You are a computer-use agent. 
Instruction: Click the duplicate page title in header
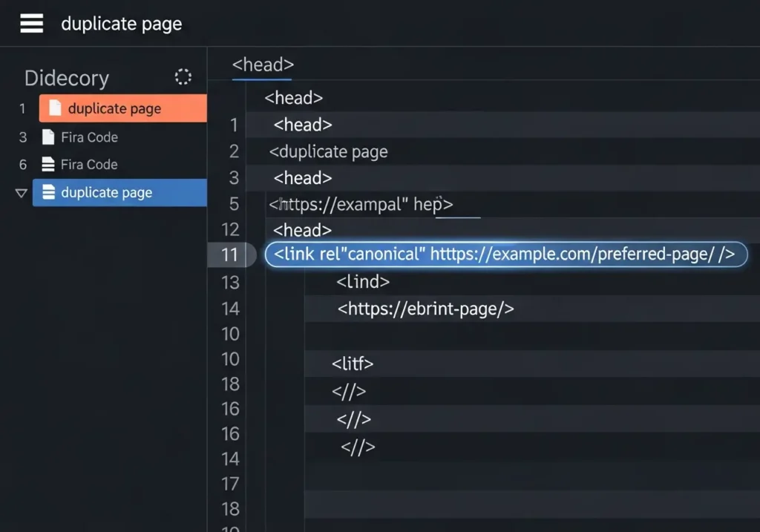tap(121, 24)
